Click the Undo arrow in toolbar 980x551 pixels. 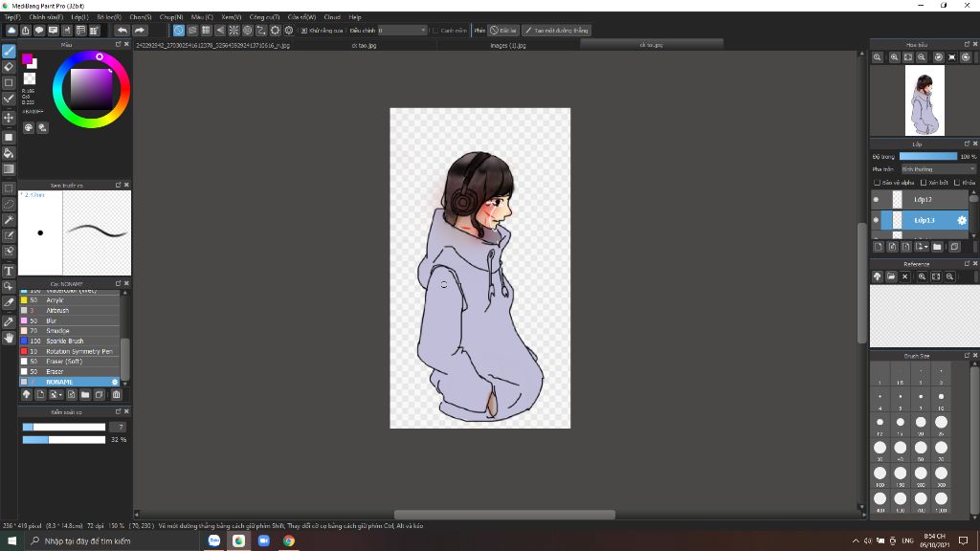point(122,31)
